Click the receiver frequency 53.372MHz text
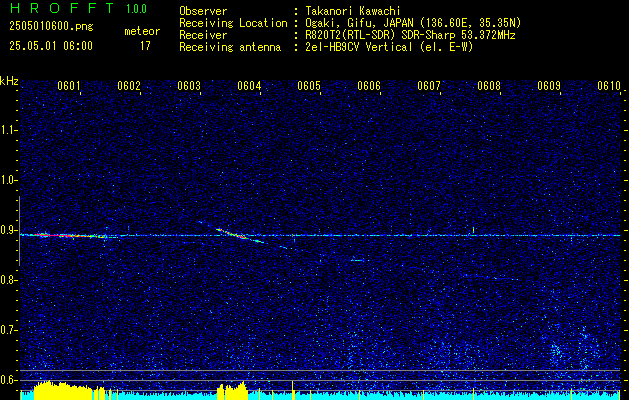Image resolution: width=629 pixels, height=400 pixels. click(x=486, y=35)
